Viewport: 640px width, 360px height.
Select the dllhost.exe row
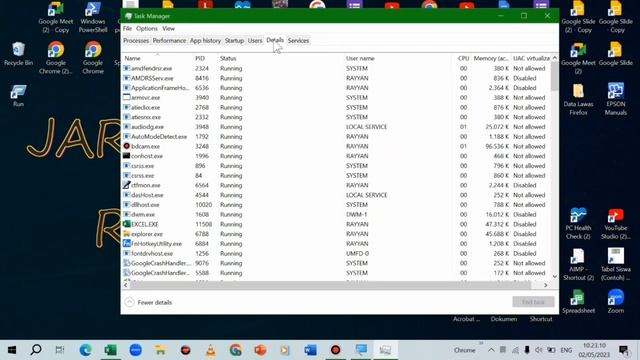(x=336, y=205)
